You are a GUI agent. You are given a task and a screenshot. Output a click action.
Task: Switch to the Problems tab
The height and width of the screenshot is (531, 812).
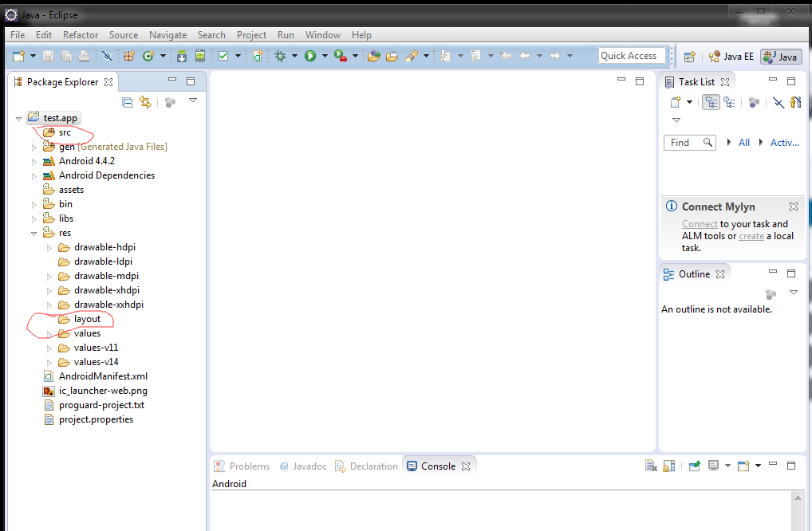(242, 466)
